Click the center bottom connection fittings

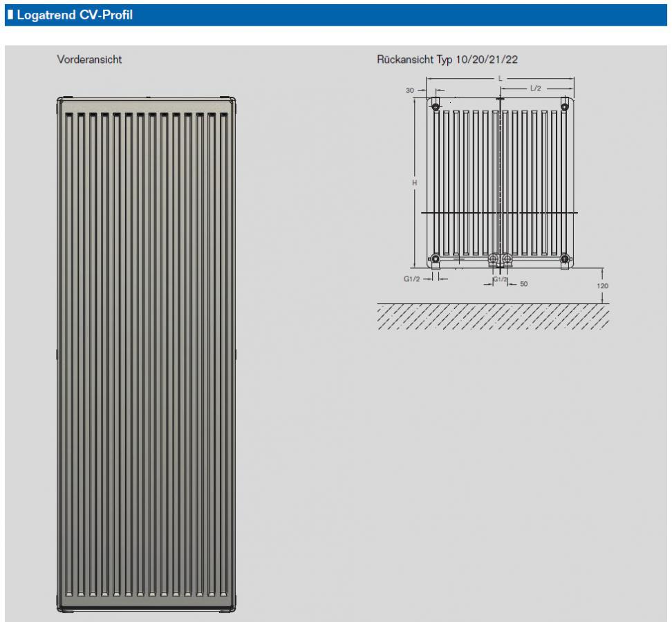pos(500,259)
